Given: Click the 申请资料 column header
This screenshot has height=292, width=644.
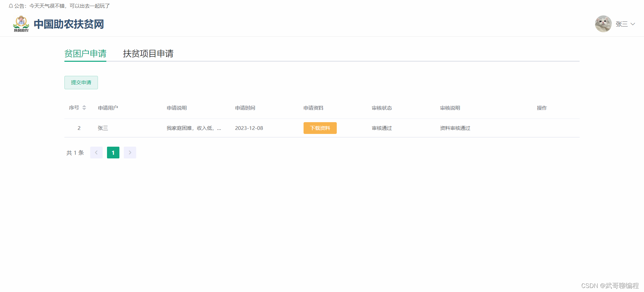Looking at the screenshot, I should click(313, 108).
